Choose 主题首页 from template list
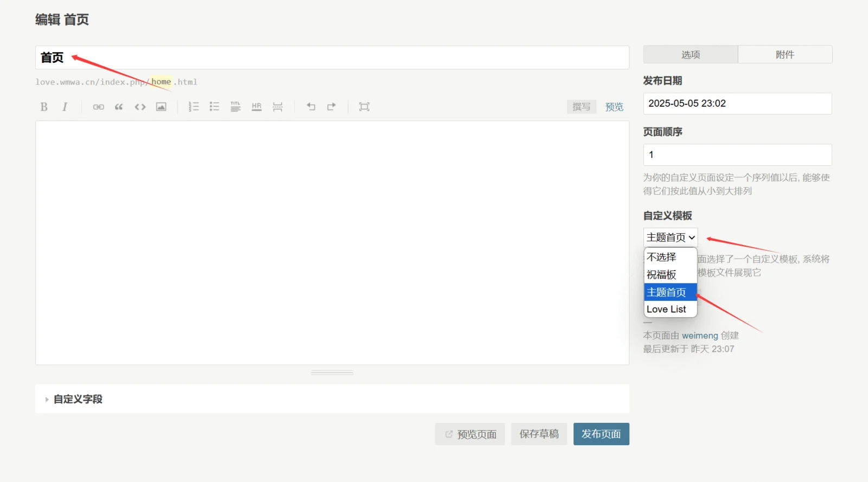Viewport: 868px width, 482px height. [671, 292]
